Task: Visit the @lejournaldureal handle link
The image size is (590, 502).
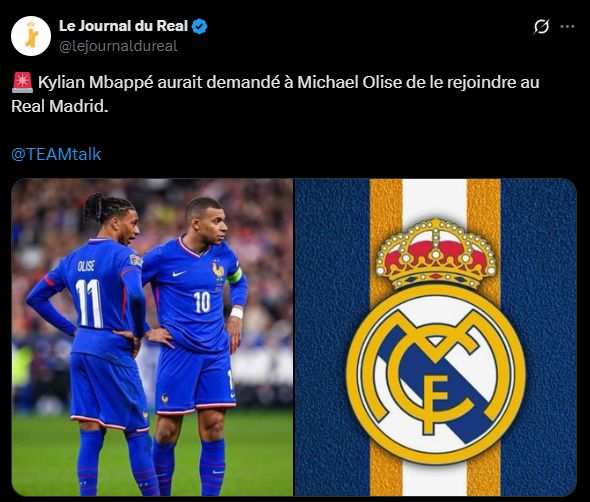Action: [118, 46]
